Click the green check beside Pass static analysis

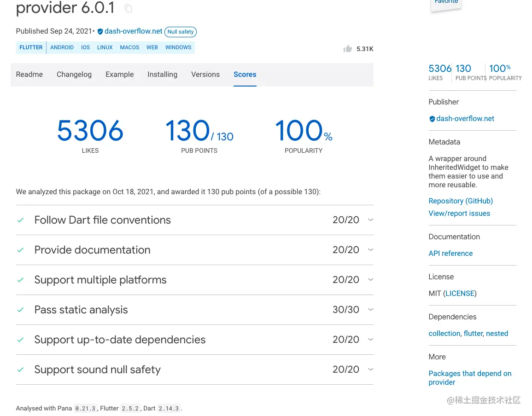(20, 310)
